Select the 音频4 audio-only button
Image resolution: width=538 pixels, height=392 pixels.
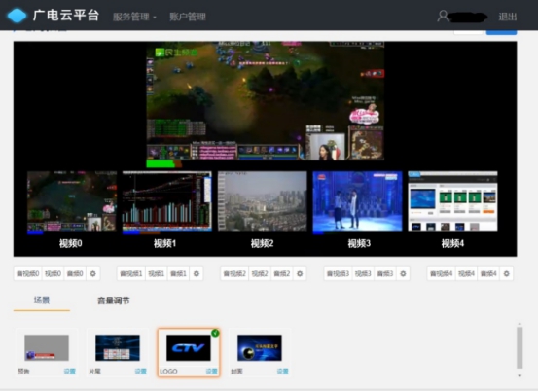coord(488,273)
